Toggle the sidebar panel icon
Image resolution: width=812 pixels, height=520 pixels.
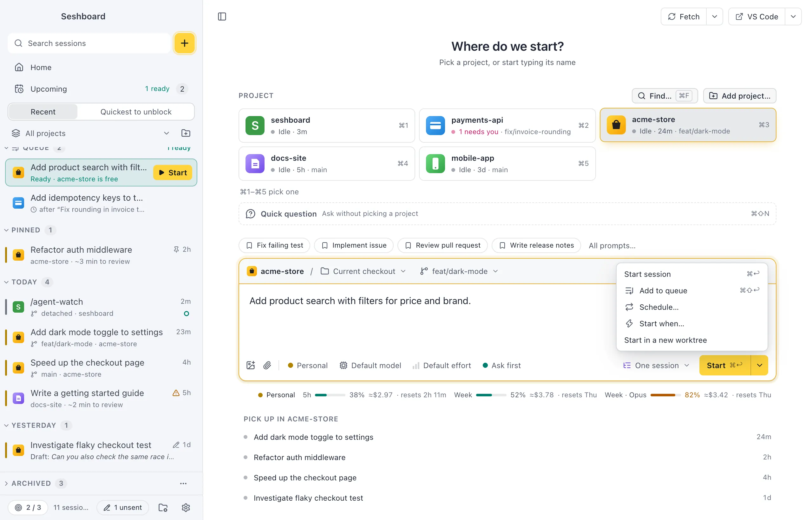pyautogui.click(x=222, y=16)
